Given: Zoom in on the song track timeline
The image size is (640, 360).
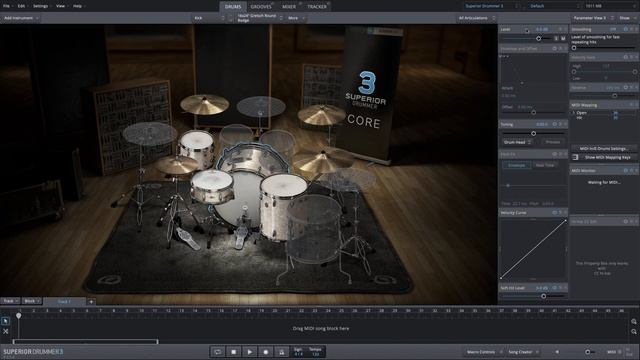Looking at the screenshot, I should [633, 322].
